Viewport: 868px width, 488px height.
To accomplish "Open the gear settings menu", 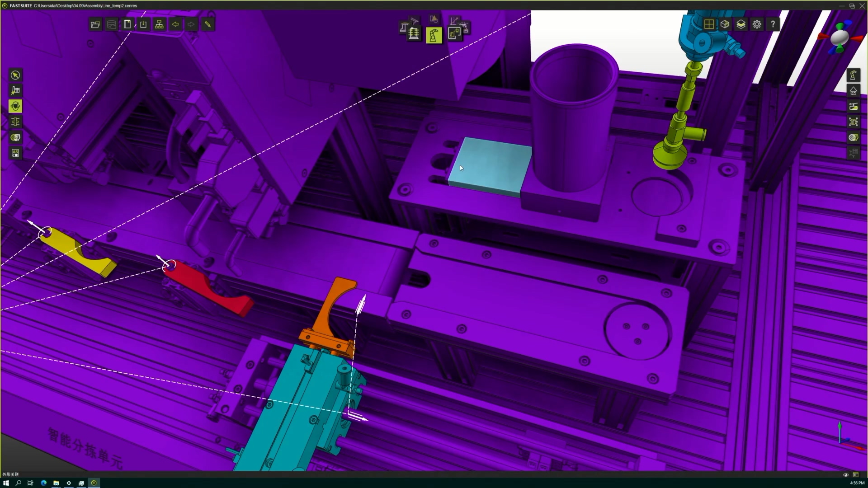I will pos(757,24).
